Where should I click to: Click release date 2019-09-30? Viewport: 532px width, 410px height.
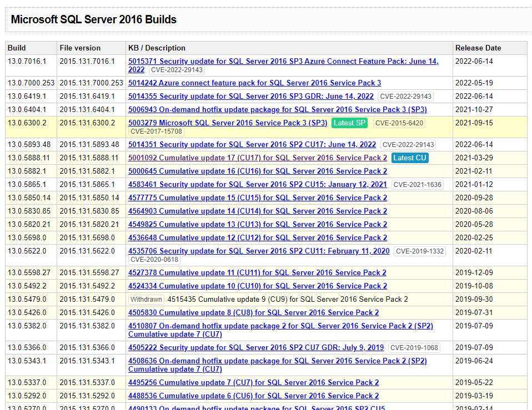coord(474,300)
